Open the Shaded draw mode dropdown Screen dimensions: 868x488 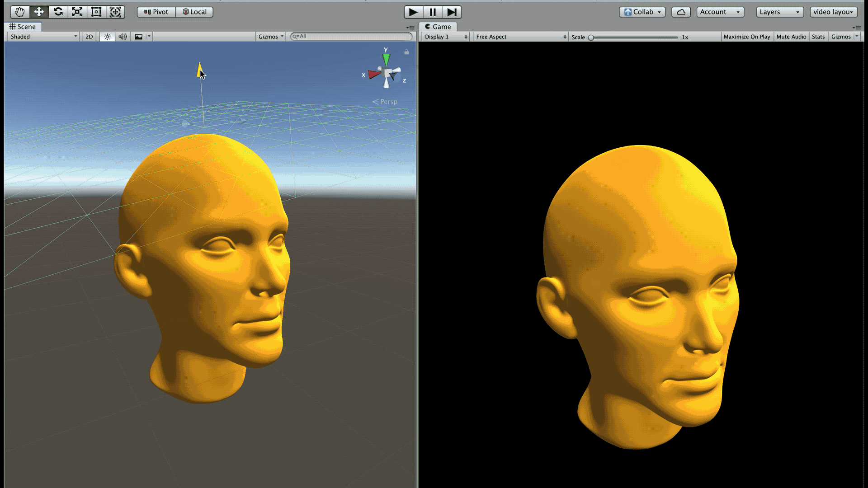tap(43, 37)
